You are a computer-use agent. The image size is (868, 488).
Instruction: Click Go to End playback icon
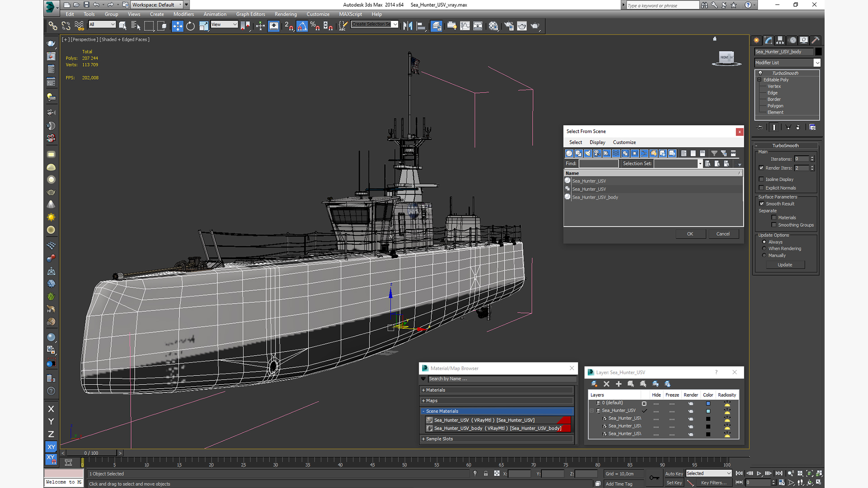pyautogui.click(x=779, y=474)
